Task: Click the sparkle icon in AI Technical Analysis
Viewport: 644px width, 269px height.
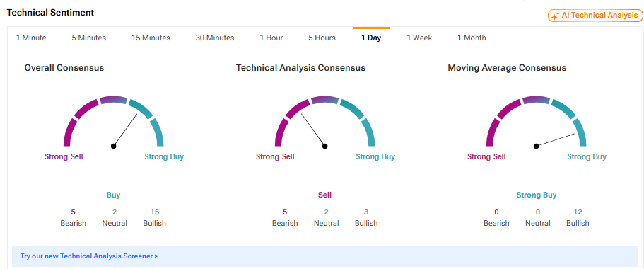Action: pyautogui.click(x=556, y=16)
